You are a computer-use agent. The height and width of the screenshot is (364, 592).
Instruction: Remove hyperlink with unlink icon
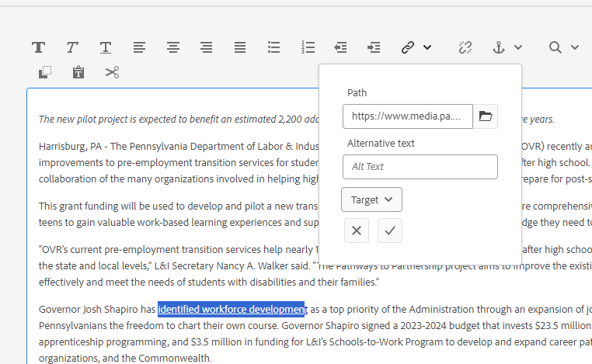point(465,47)
